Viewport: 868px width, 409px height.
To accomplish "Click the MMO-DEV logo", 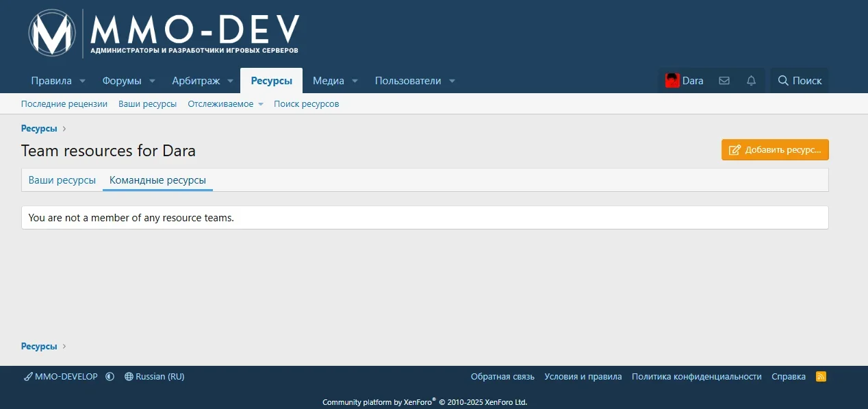I will [164, 33].
